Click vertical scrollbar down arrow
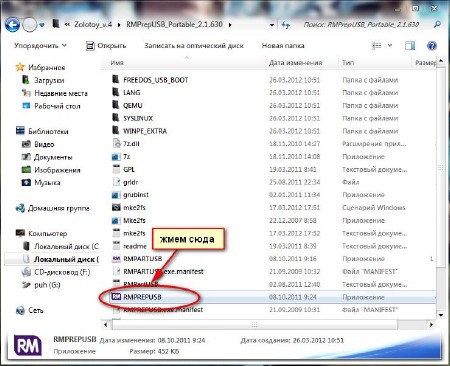Screen dimensions: 450x366 [x=441, y=315]
